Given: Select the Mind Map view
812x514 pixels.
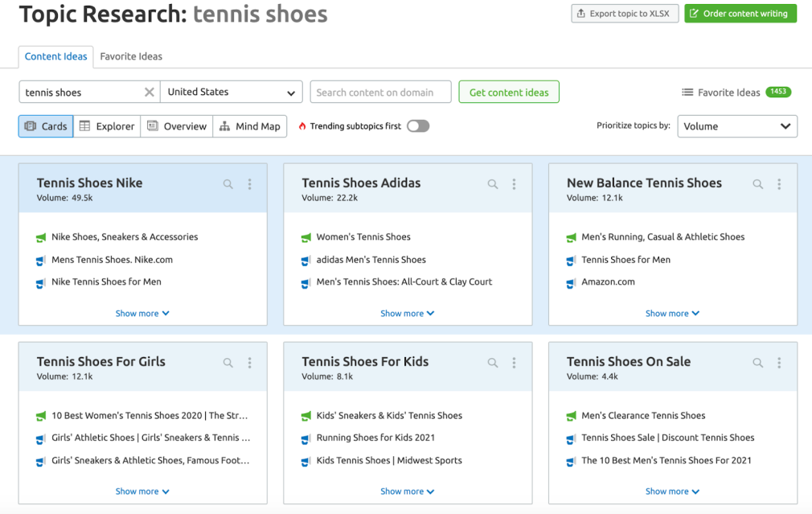Looking at the screenshot, I should point(249,126).
